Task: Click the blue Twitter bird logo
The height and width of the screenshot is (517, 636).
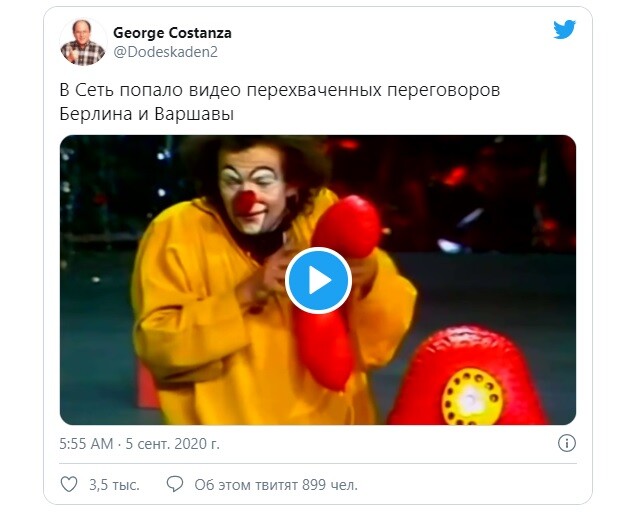Action: [x=565, y=30]
